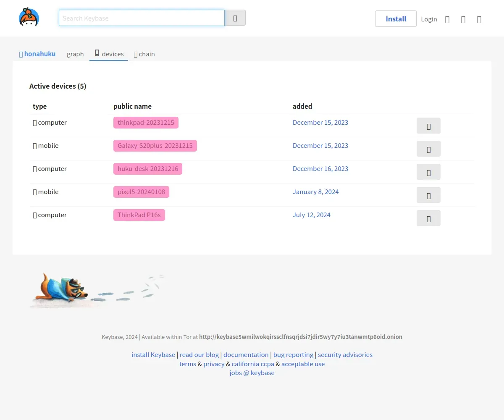This screenshot has height=420, width=504.
Task: Open the documentation footer link
Action: pos(246,354)
